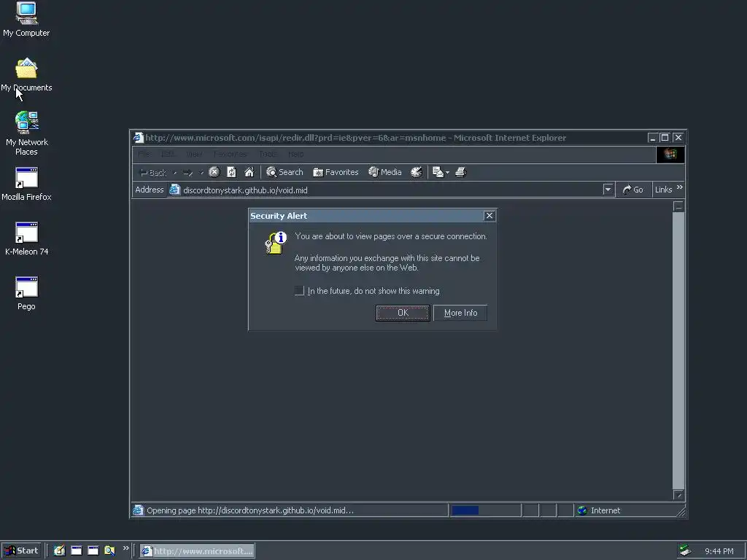The height and width of the screenshot is (560, 747).
Task: Click the Print toolbar icon
Action: point(461,172)
